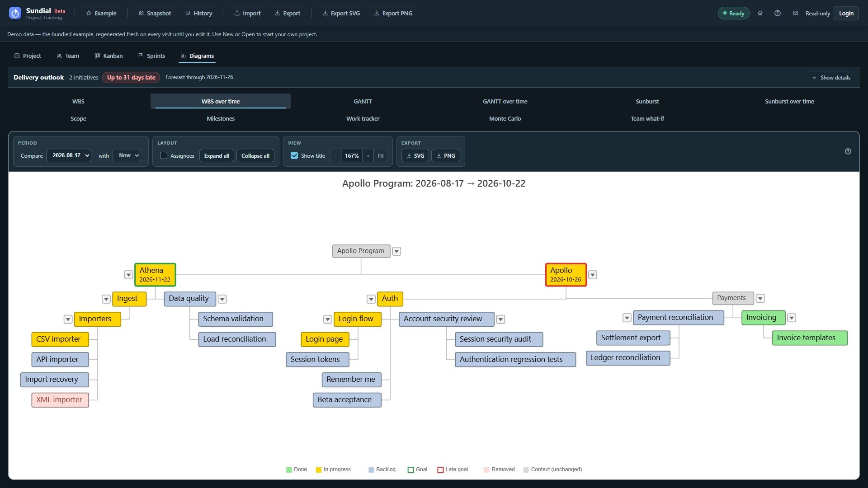Open the 'Now' comparison dropdown
This screenshot has height=488, width=868.
(127, 155)
